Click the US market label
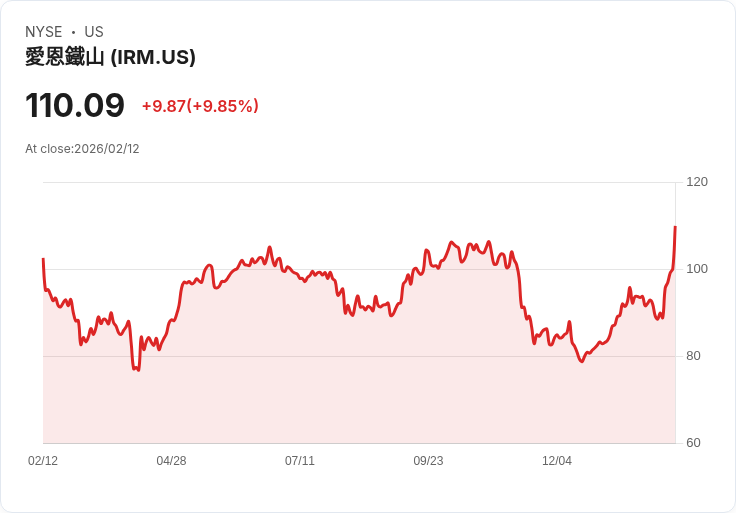Viewport: 736px width, 513px height. point(94,32)
